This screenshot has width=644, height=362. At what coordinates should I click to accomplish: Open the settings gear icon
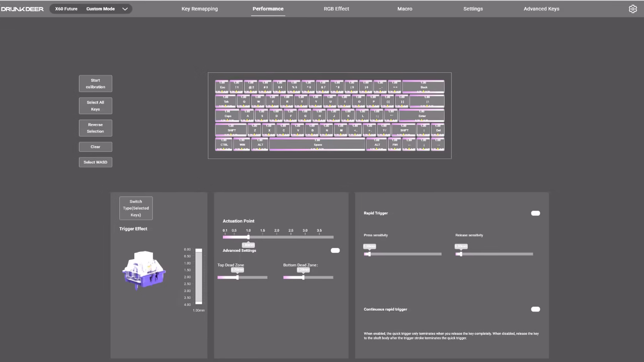pos(633,9)
